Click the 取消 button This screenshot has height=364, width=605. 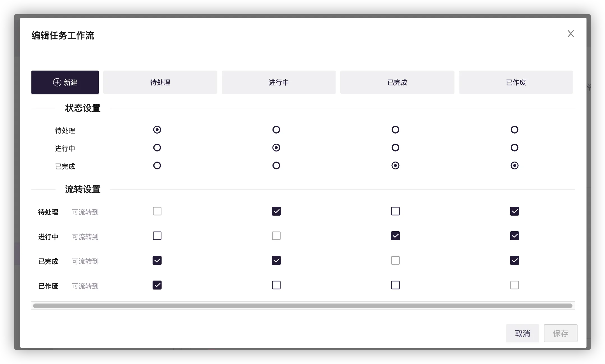(x=522, y=333)
